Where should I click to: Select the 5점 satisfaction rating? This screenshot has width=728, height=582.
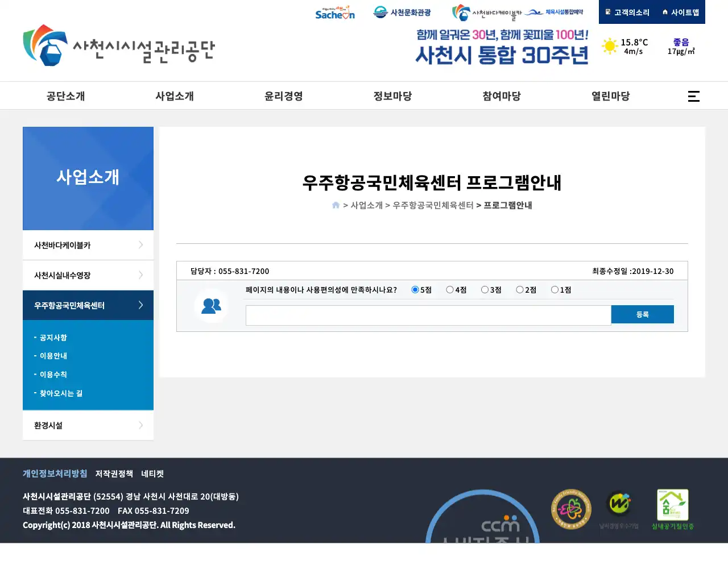415,290
